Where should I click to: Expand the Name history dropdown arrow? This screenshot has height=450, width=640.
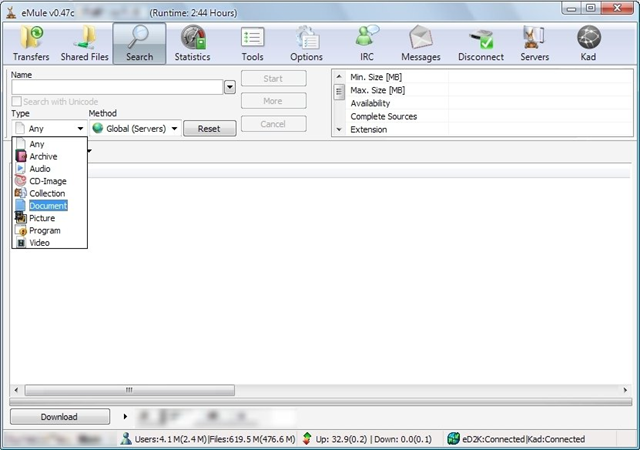coord(230,87)
